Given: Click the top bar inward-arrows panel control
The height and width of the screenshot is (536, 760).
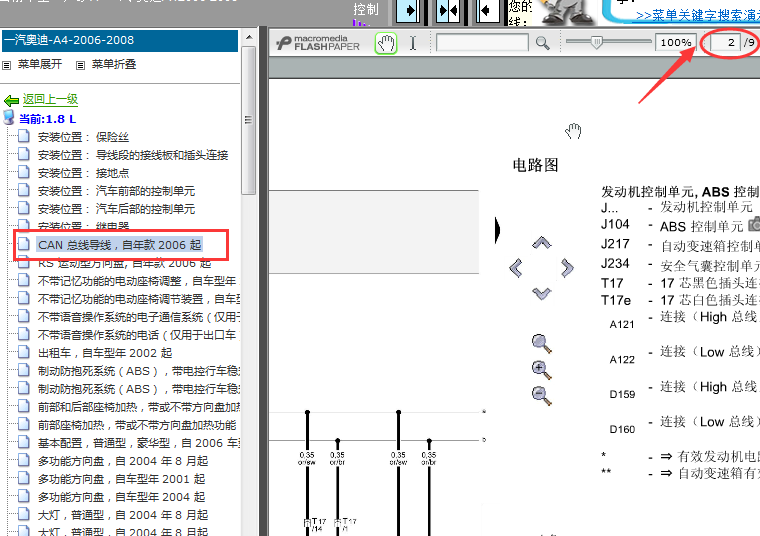Looking at the screenshot, I should click(448, 11).
